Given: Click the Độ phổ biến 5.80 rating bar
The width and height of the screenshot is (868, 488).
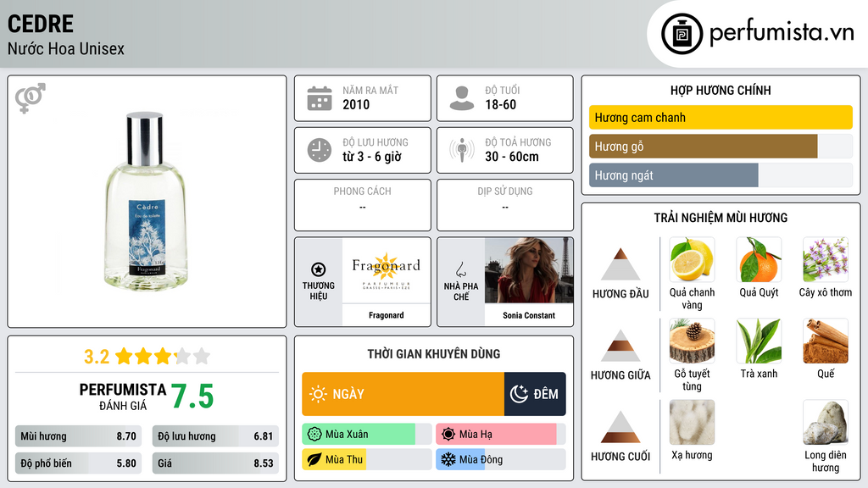Looking at the screenshot, I should [x=78, y=463].
